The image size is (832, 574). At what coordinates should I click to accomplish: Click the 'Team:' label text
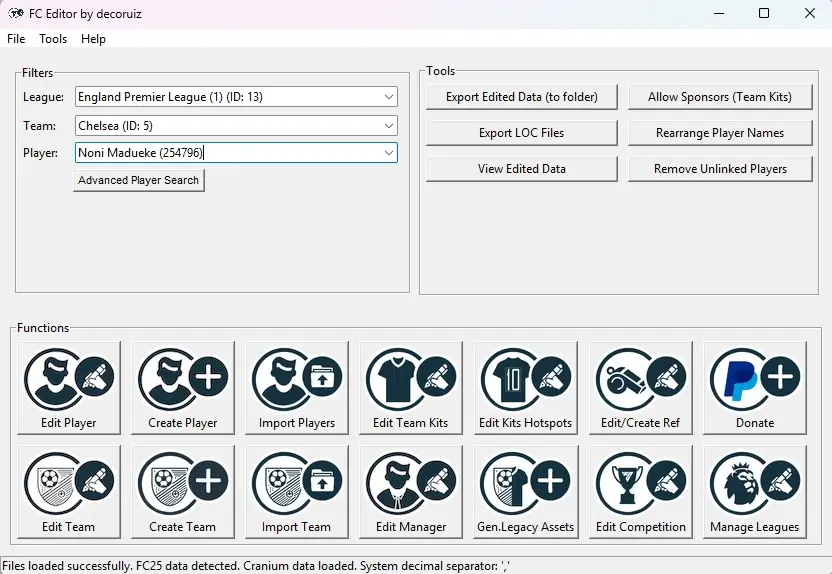pyautogui.click(x=39, y=126)
